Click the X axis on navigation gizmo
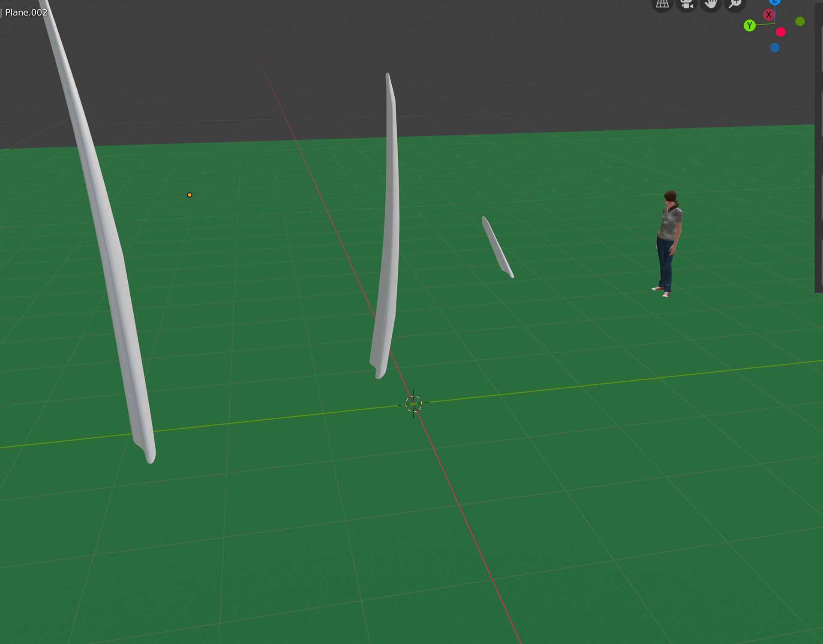Image resolution: width=823 pixels, height=644 pixels. 769,15
